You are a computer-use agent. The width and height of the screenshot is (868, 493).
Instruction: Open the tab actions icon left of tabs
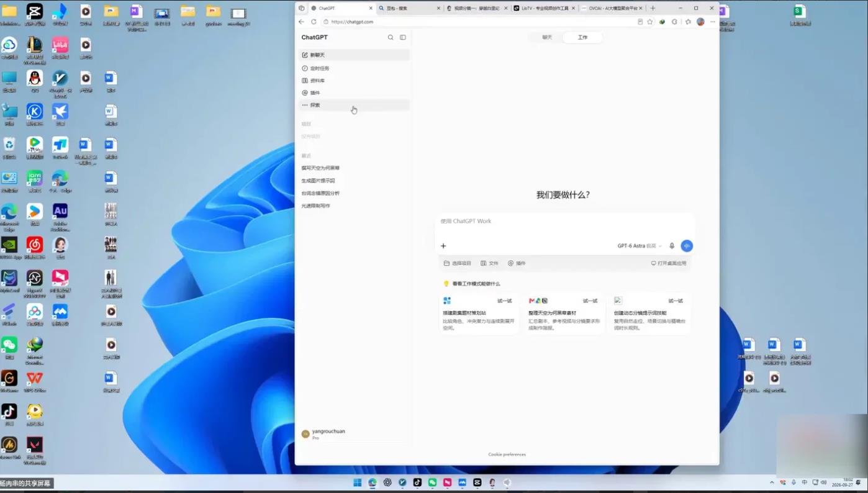coord(302,8)
